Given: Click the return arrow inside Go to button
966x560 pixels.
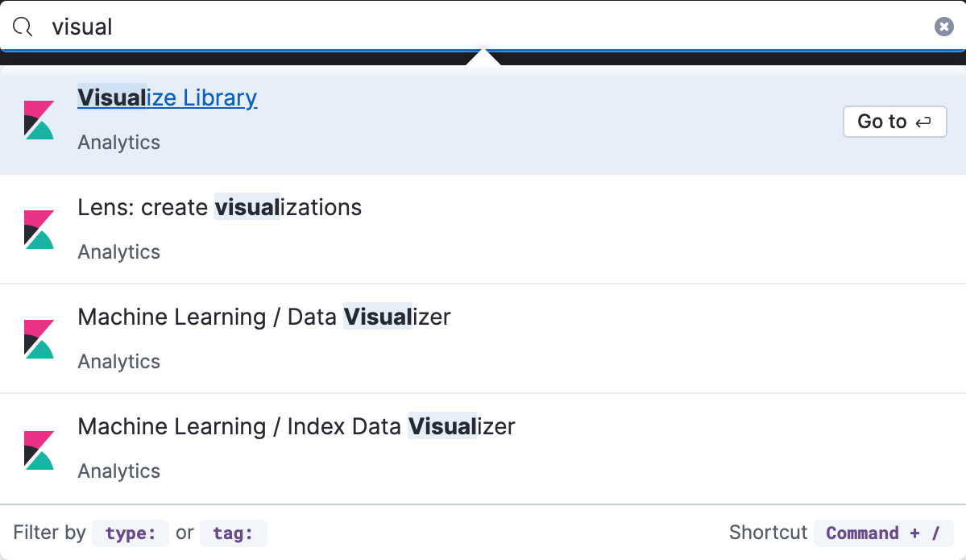Looking at the screenshot, I should coord(922,121).
